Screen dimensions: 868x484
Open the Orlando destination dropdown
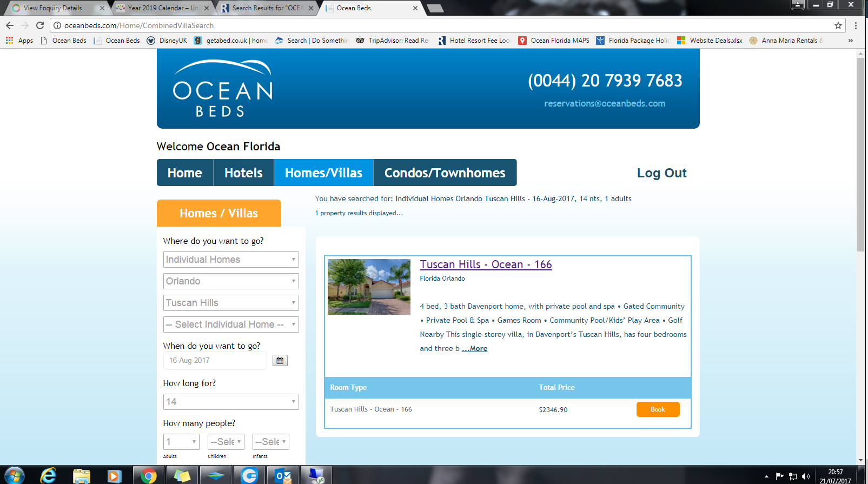tap(231, 281)
